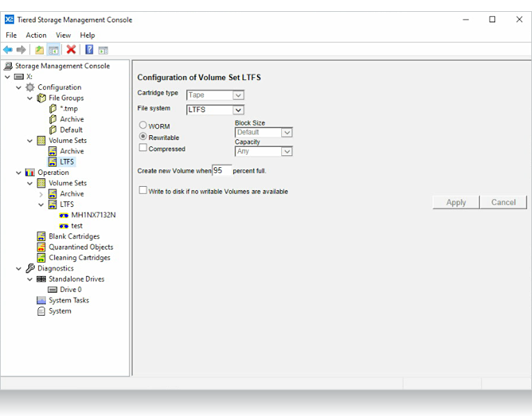Select LTFS under Configuration Volume Sets
Viewport: 532px width, 416px height.
(67, 162)
